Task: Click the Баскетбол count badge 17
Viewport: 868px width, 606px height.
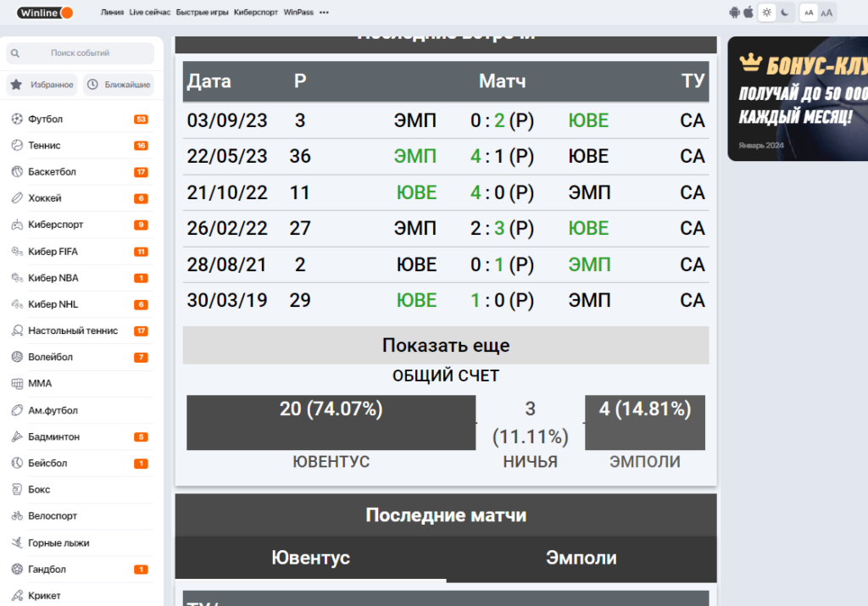Action: pyautogui.click(x=142, y=172)
